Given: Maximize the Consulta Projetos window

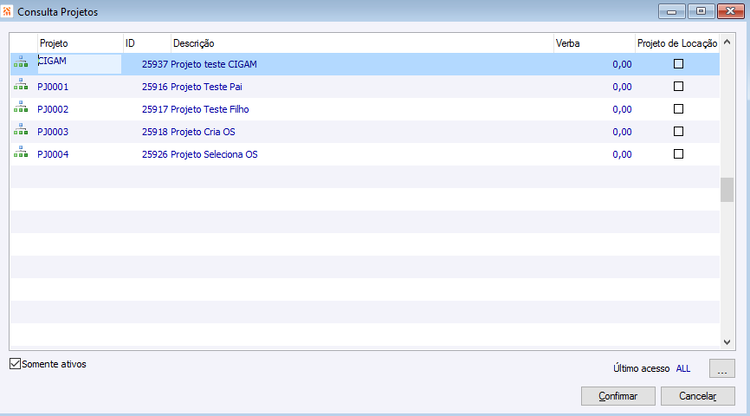Looking at the screenshot, I should point(701,11).
